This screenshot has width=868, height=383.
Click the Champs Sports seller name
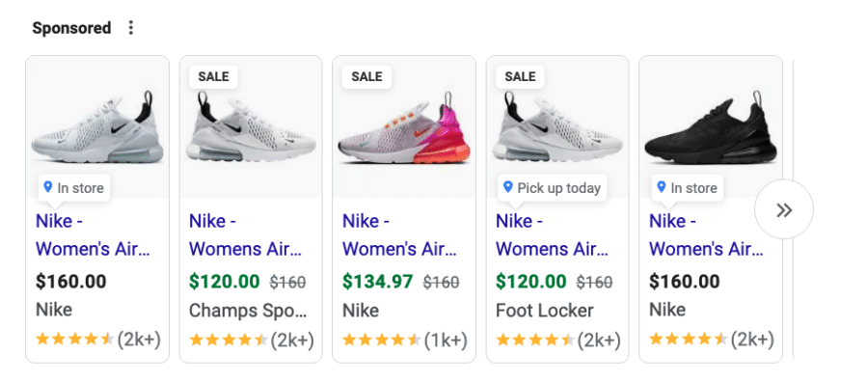coord(248,311)
